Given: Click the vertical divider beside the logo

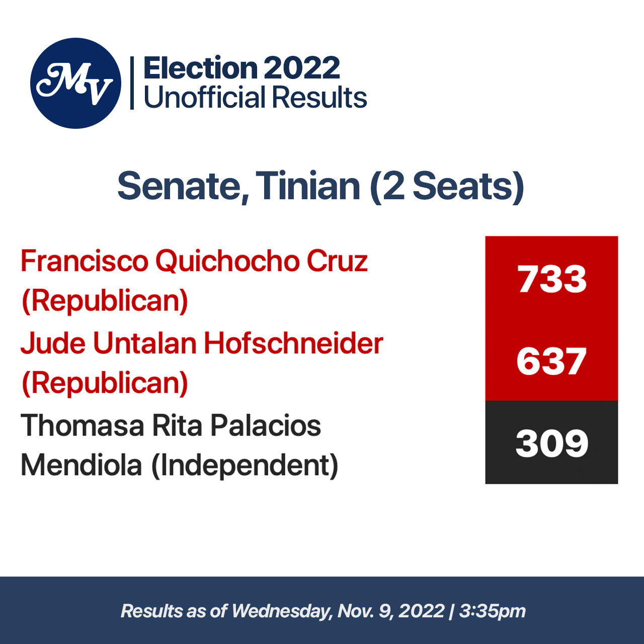Looking at the screenshot, I should coord(132,83).
